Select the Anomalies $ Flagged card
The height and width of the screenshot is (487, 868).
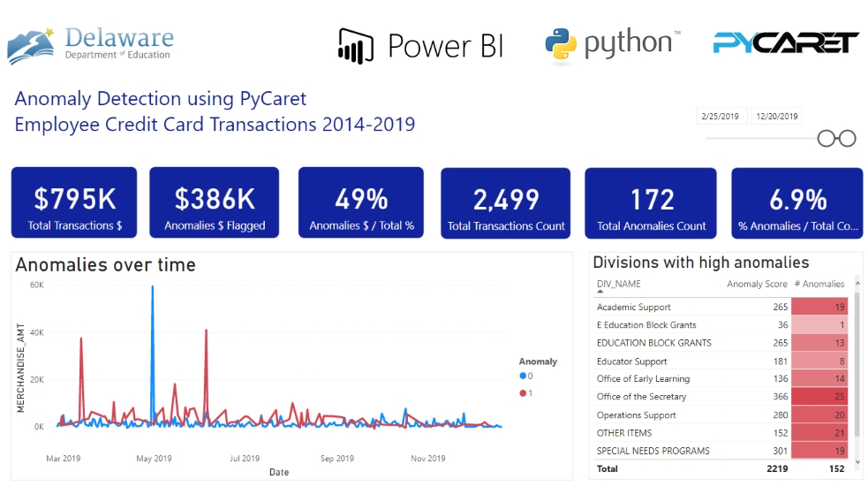(215, 203)
